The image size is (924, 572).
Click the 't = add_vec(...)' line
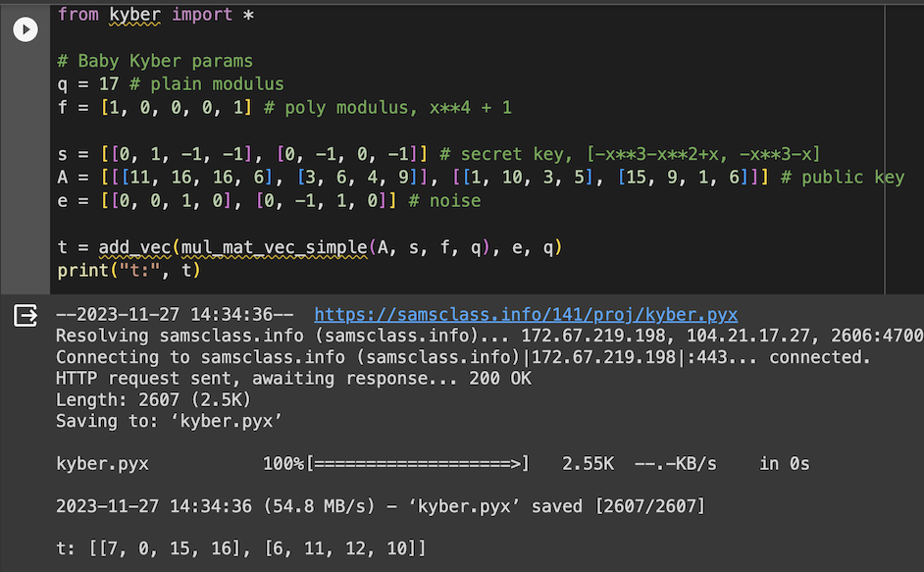[310, 247]
